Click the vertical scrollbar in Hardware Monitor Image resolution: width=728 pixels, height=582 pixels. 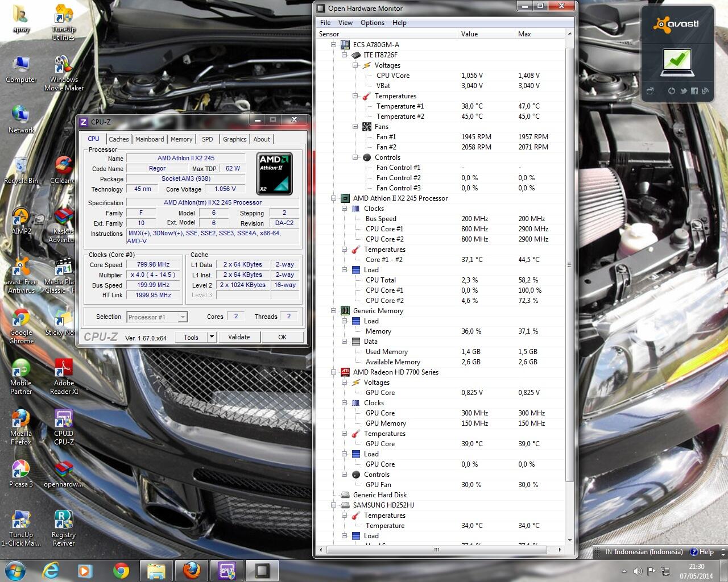(569, 264)
